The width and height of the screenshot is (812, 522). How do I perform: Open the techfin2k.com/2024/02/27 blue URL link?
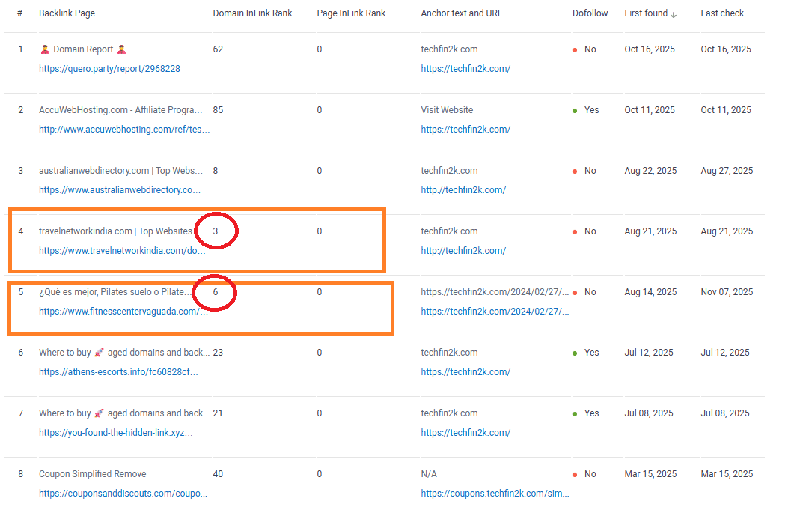(x=495, y=312)
